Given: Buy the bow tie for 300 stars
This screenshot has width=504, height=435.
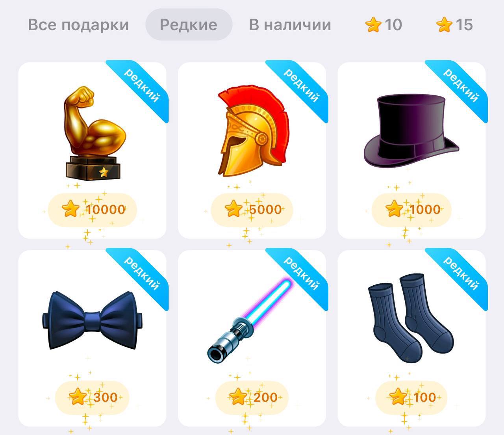Looking at the screenshot, I should (x=92, y=397).
